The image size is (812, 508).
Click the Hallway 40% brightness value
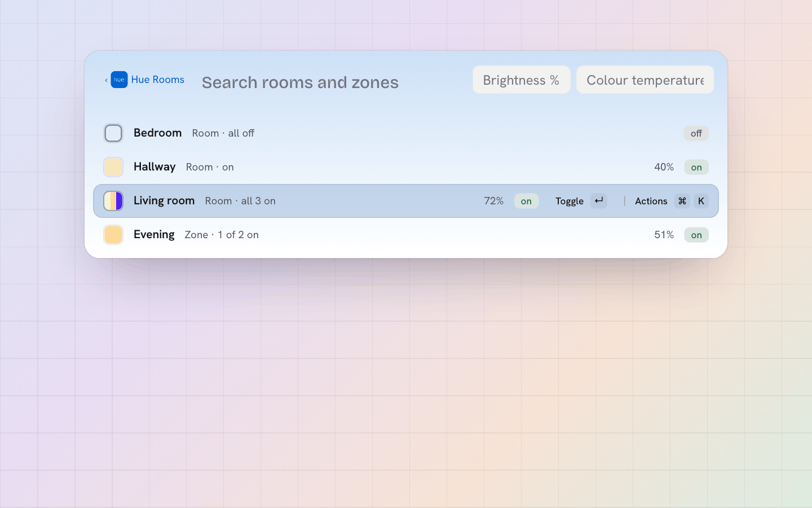[x=664, y=167]
